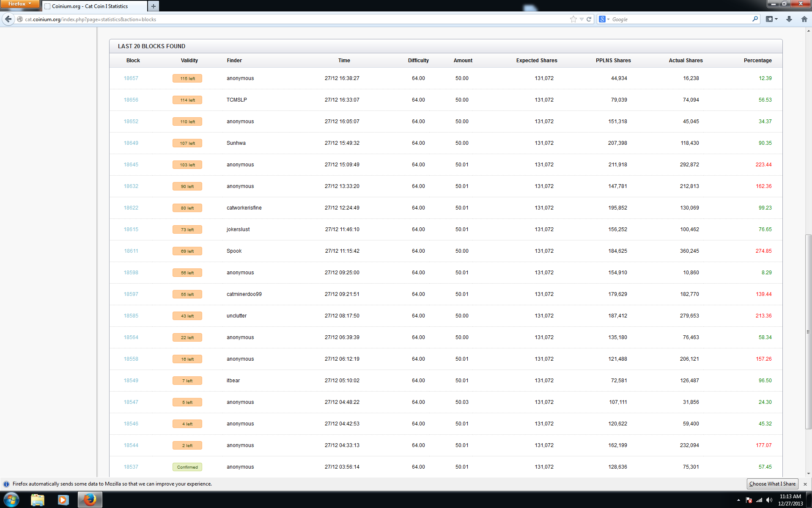This screenshot has width=812, height=508.
Task: Open block 18657 link
Action: 131,78
